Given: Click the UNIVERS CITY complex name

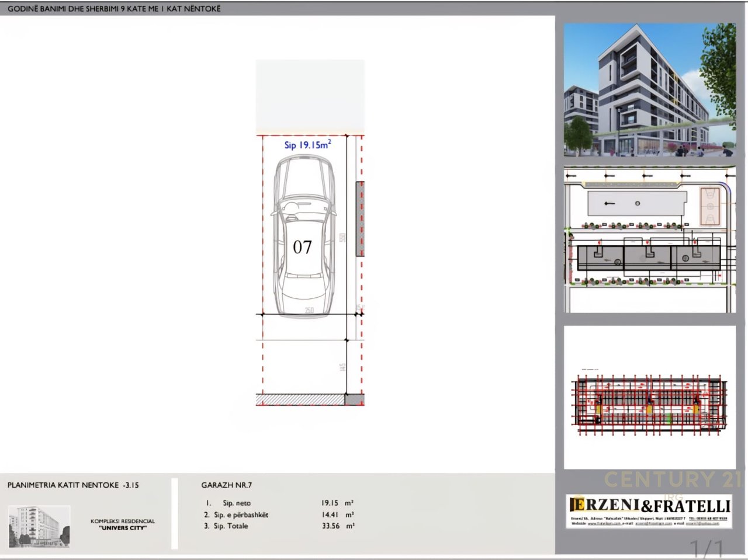Looking at the screenshot, I should coord(123,527).
